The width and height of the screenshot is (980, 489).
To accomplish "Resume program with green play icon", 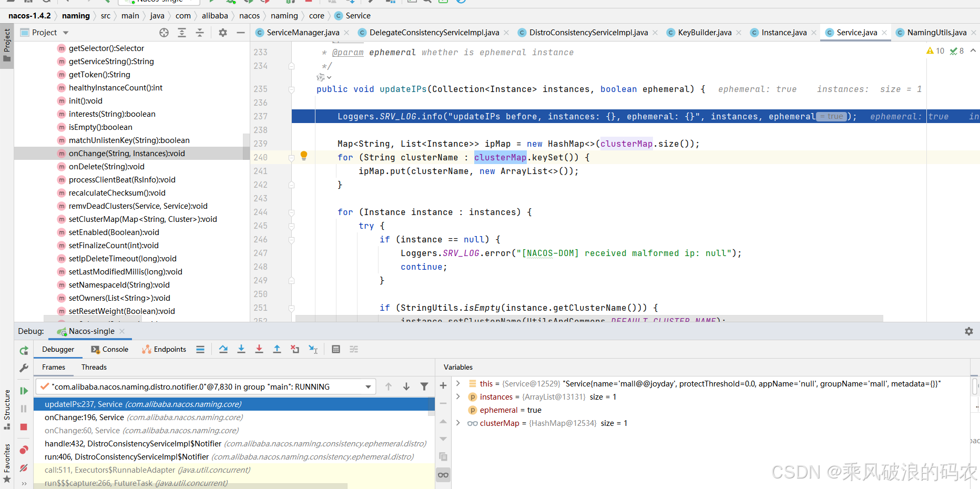I will pos(24,391).
